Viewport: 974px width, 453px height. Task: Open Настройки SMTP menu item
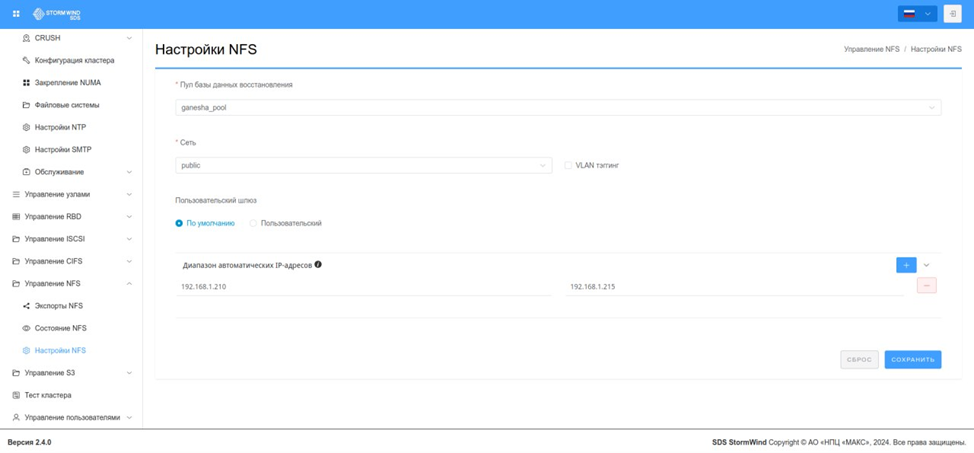tap(63, 150)
